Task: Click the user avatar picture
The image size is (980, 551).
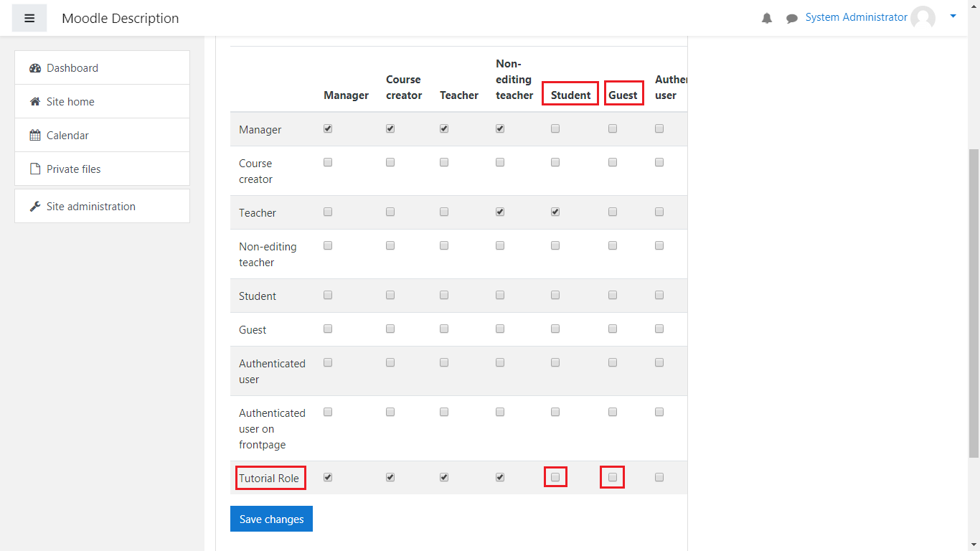Action: [x=923, y=18]
